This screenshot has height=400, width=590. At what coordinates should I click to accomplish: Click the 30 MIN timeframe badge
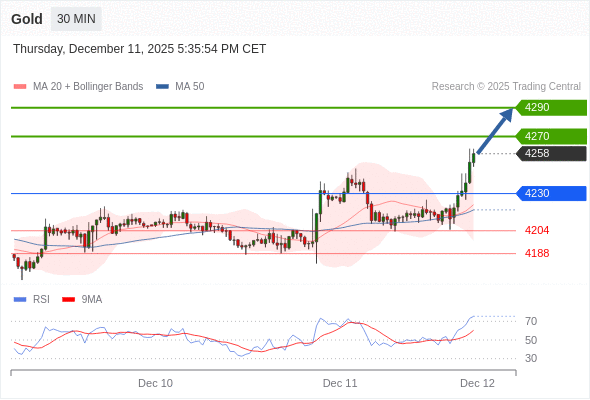[x=76, y=19]
